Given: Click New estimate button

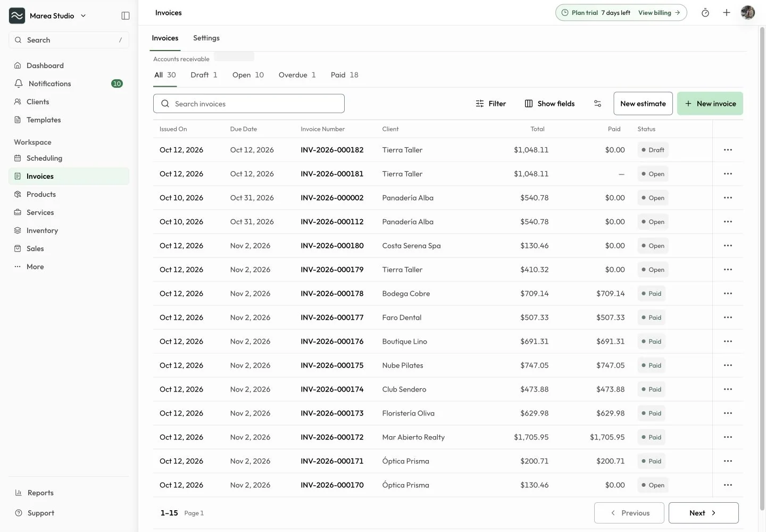Looking at the screenshot, I should pyautogui.click(x=643, y=104).
